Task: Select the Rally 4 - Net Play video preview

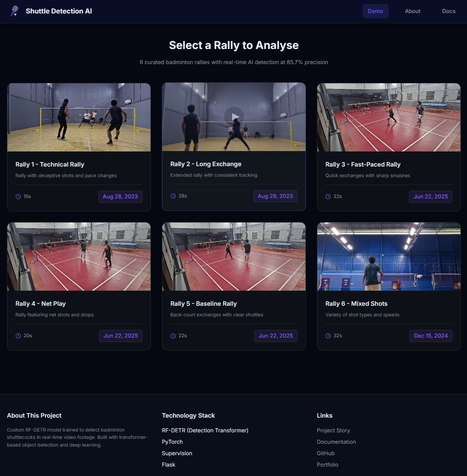Action: click(x=79, y=256)
